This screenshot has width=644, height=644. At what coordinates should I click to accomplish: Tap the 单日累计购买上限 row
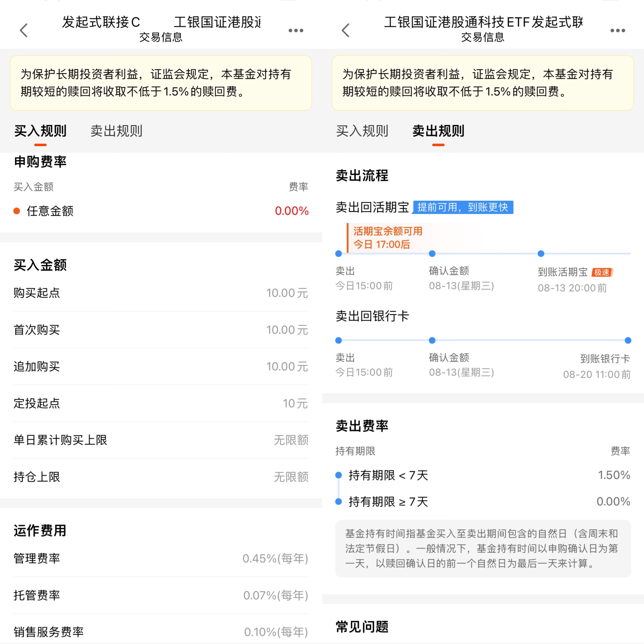(161, 440)
